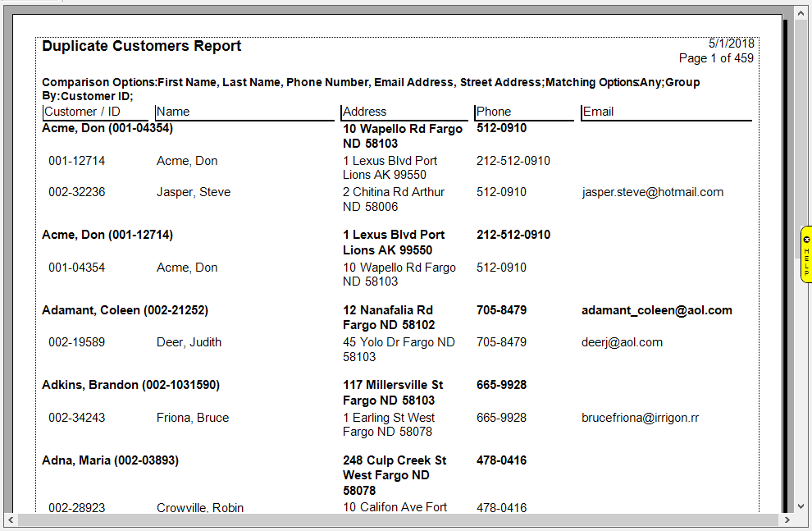Viewport: 812px width, 531px height.
Task: Select the Adamant, Coleen (002-21252) group heading
Action: point(125,310)
